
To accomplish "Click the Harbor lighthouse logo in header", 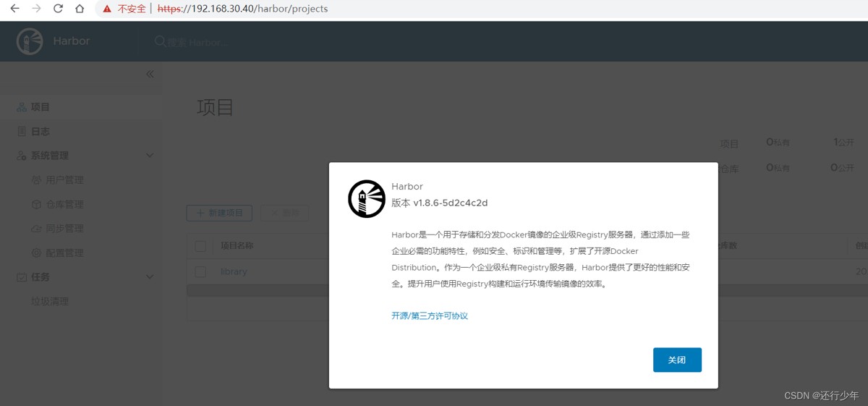I will (x=30, y=41).
